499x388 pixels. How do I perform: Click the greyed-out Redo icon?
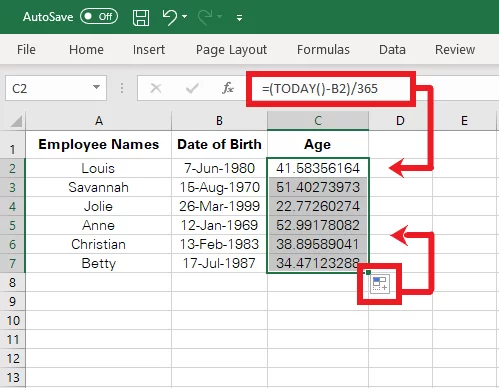pos(205,17)
